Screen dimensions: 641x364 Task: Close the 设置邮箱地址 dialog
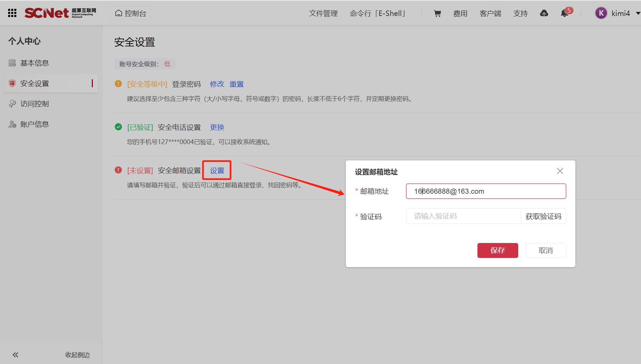tap(560, 171)
